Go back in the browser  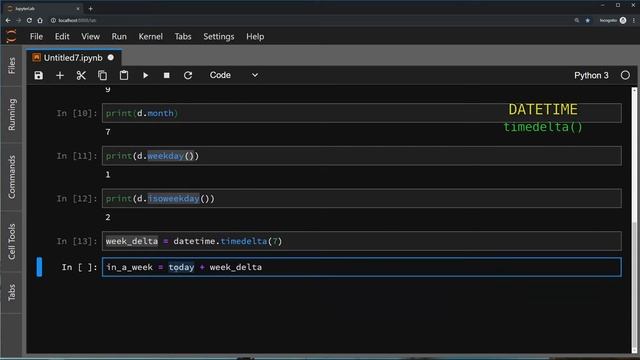tap(8, 20)
